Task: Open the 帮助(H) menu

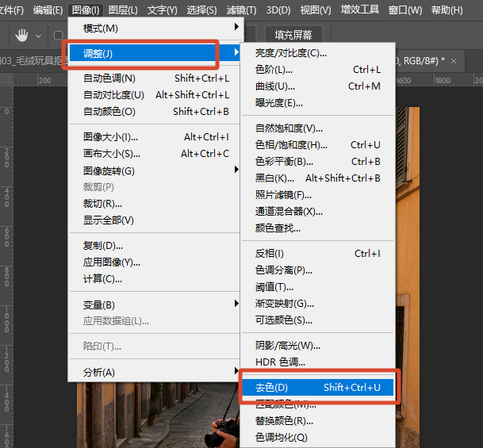Action: pyautogui.click(x=447, y=10)
